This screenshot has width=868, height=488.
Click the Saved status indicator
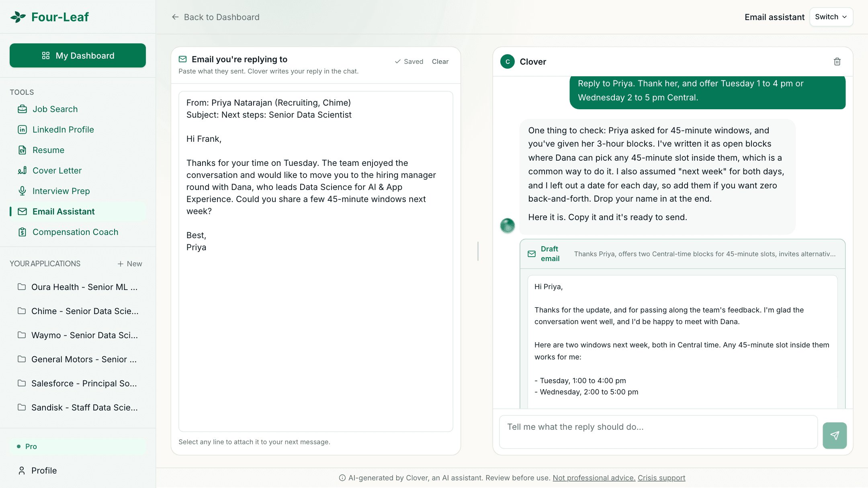[409, 61]
